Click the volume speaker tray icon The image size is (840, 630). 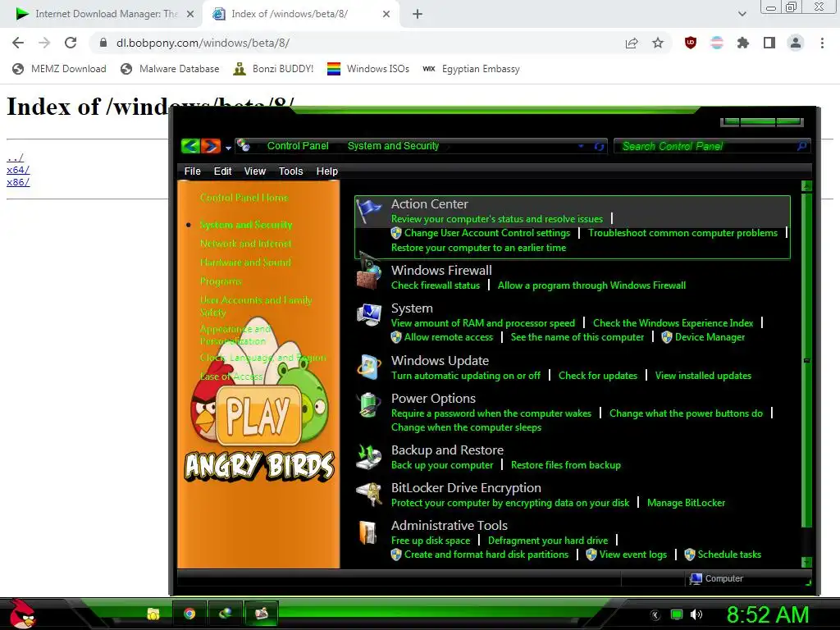pos(696,614)
